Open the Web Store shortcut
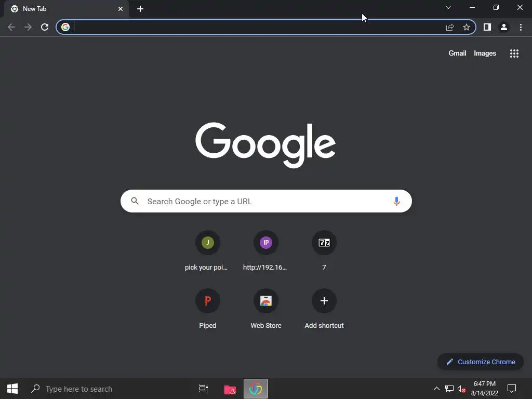This screenshot has height=399, width=532. (x=266, y=309)
